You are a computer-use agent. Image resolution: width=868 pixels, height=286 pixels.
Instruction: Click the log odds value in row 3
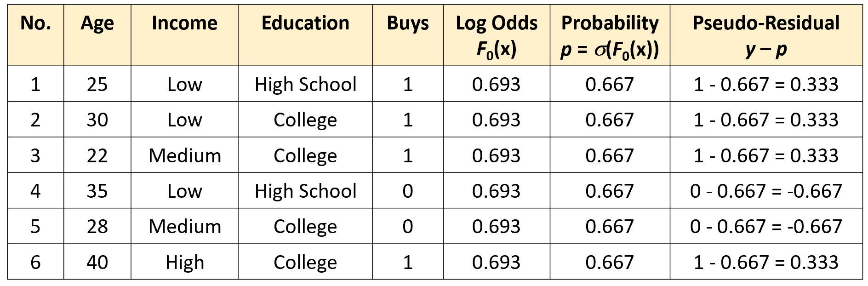pyautogui.click(x=497, y=155)
